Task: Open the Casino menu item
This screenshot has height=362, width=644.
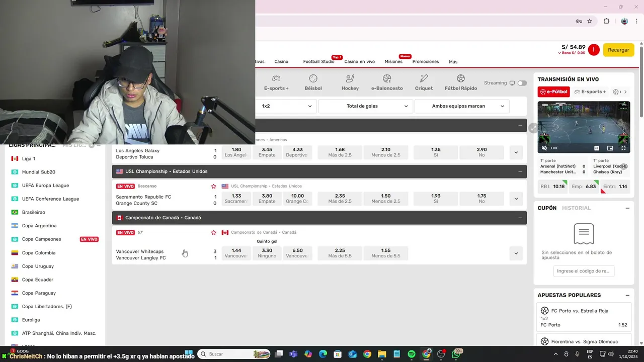Action: pyautogui.click(x=281, y=62)
